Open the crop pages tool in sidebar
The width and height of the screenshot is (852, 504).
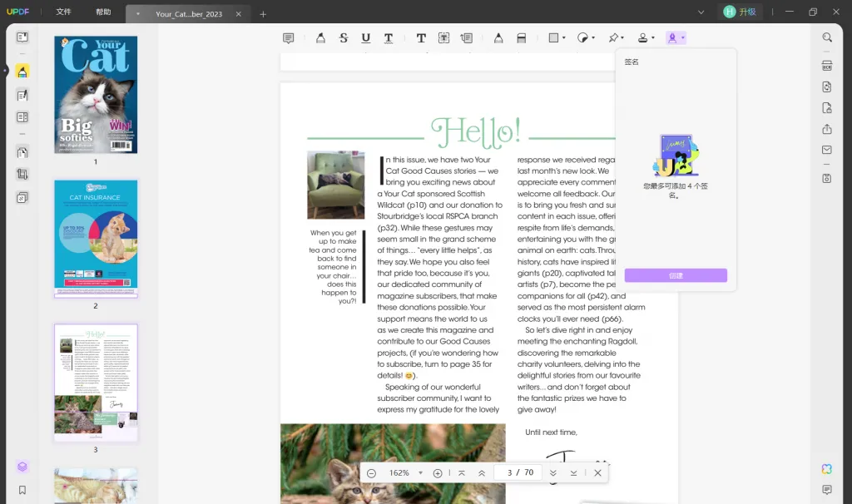pyautogui.click(x=22, y=175)
